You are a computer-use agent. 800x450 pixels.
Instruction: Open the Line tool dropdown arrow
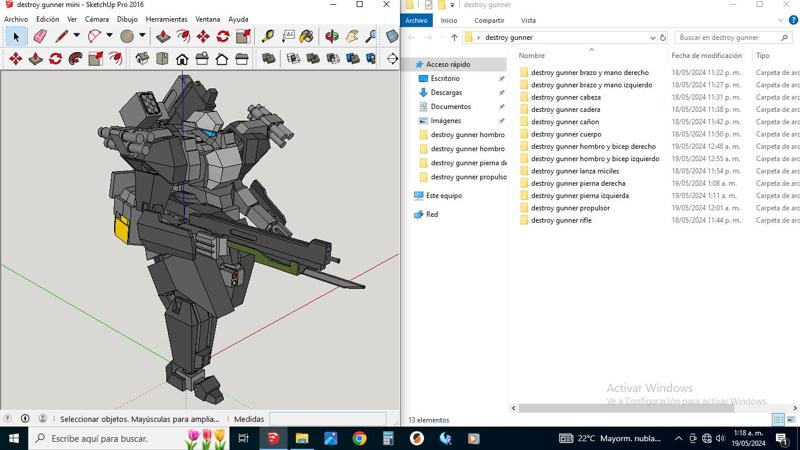(x=77, y=36)
